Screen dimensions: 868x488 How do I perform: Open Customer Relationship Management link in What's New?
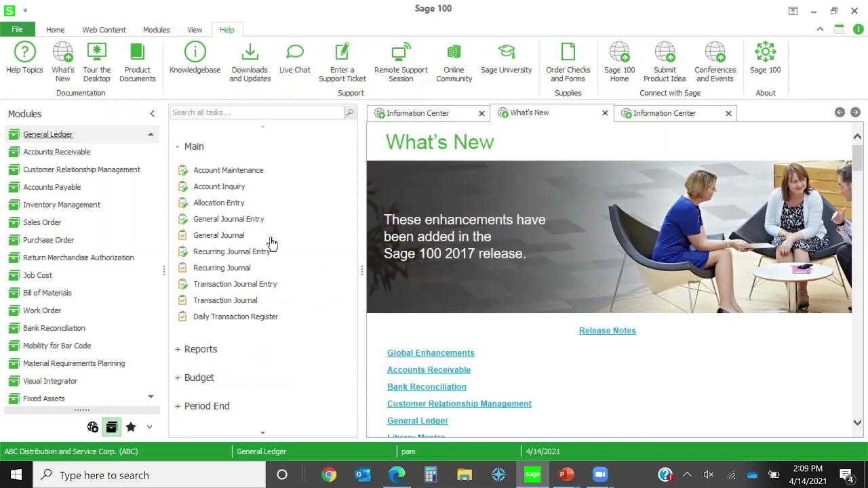459,404
